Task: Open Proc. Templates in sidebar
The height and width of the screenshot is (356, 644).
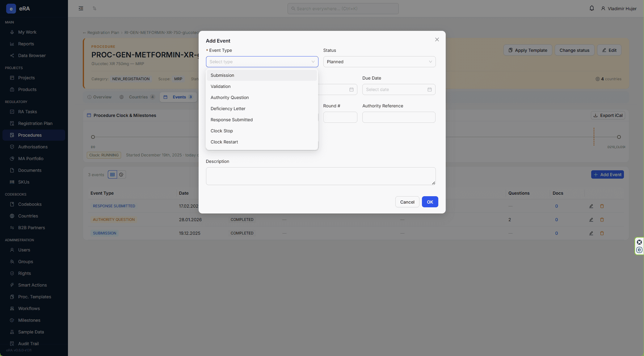Action: pos(34,297)
